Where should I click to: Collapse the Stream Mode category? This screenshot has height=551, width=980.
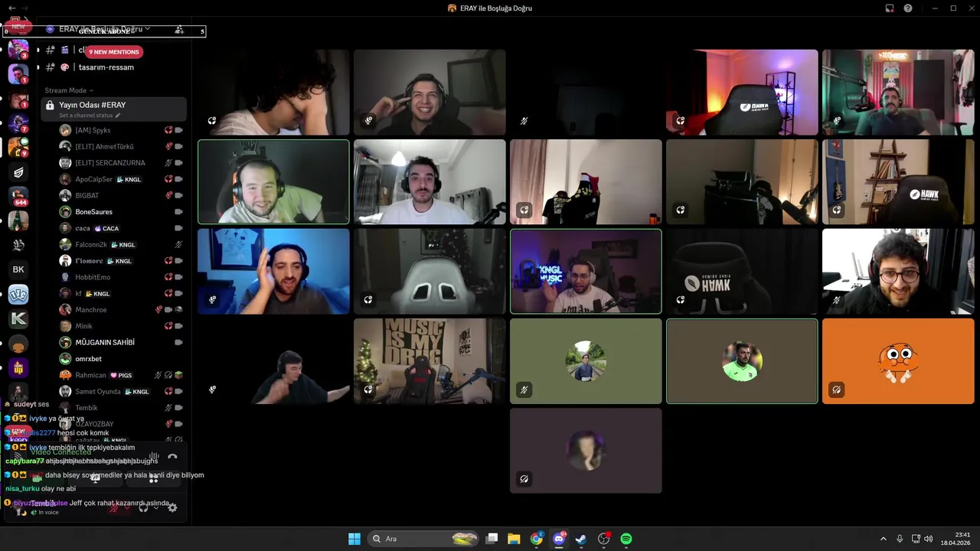[69, 90]
